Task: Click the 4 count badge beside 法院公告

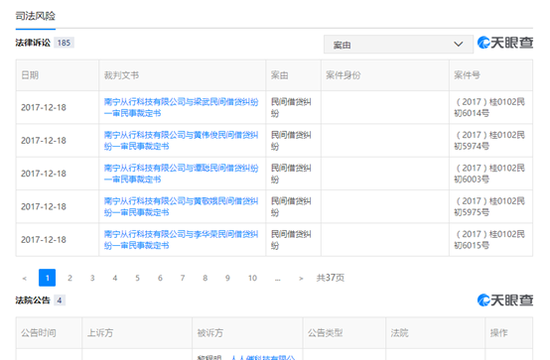Action: (x=59, y=300)
